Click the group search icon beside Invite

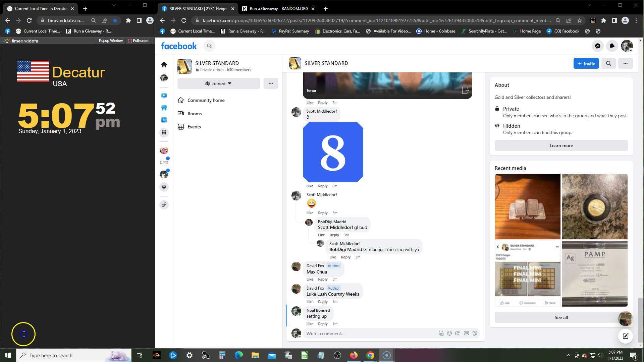click(608, 63)
